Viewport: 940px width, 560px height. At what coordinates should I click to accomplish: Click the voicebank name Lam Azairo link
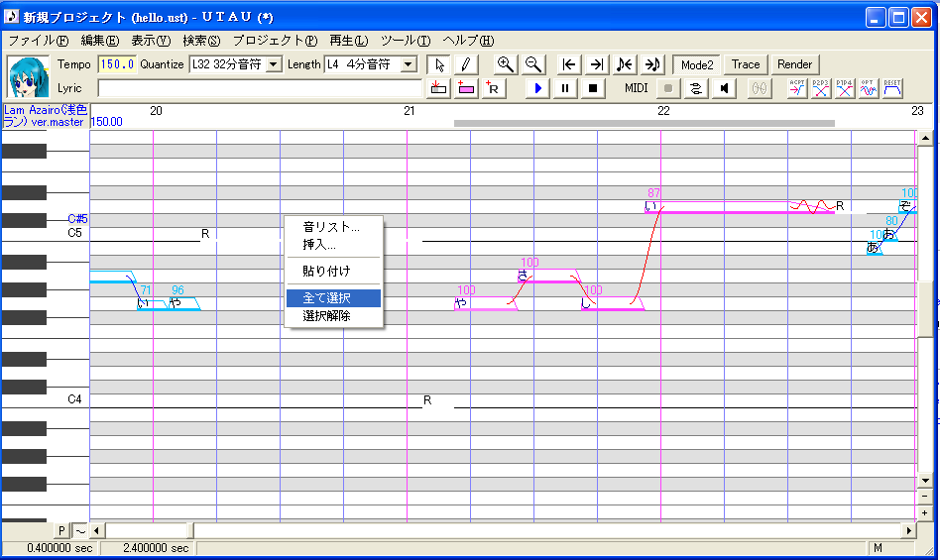(46, 116)
